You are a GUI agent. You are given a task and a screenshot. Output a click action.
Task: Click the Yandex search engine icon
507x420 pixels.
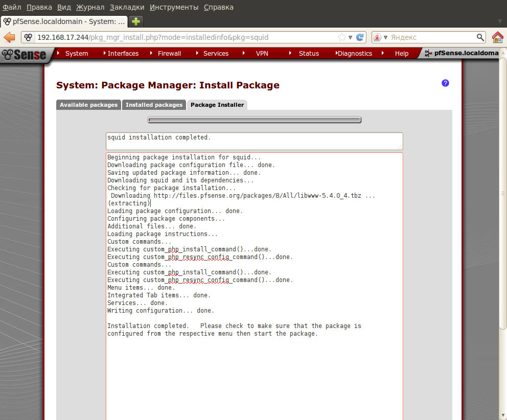pos(377,37)
